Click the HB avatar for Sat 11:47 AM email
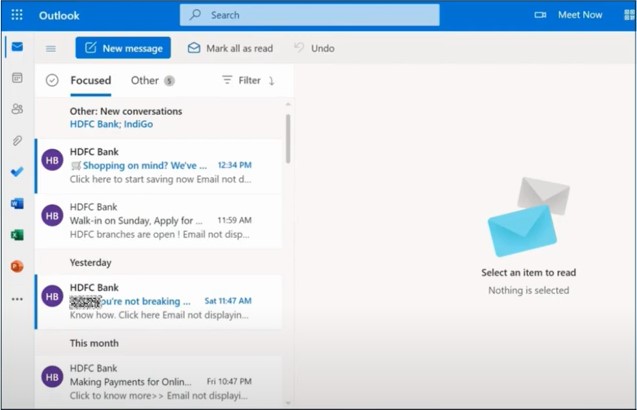637x410 pixels. click(52, 296)
